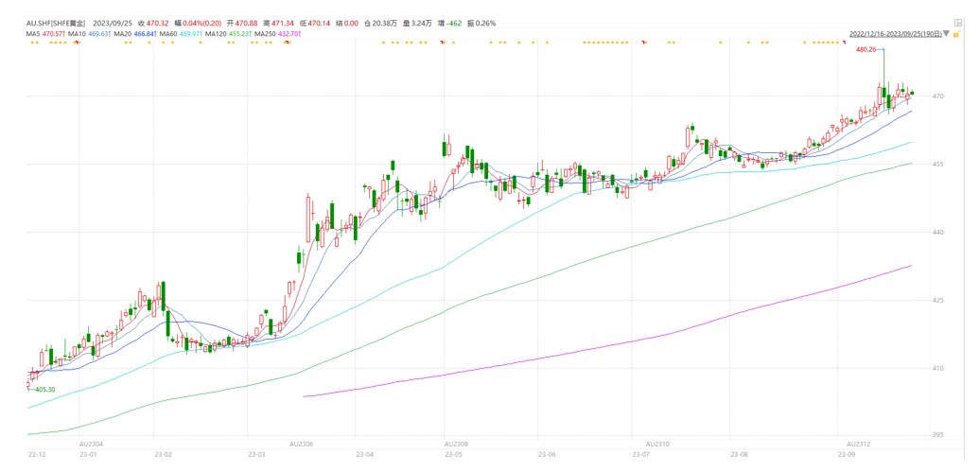Screen dimensions: 980x472
Task: Click the closing price 470.32
Action: pos(157,23)
